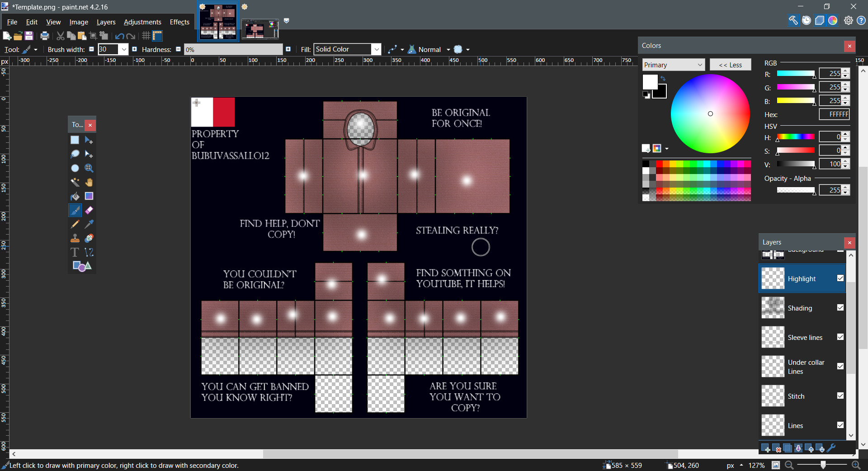
Task: Toggle visibility of the Shading layer
Action: pos(840,308)
